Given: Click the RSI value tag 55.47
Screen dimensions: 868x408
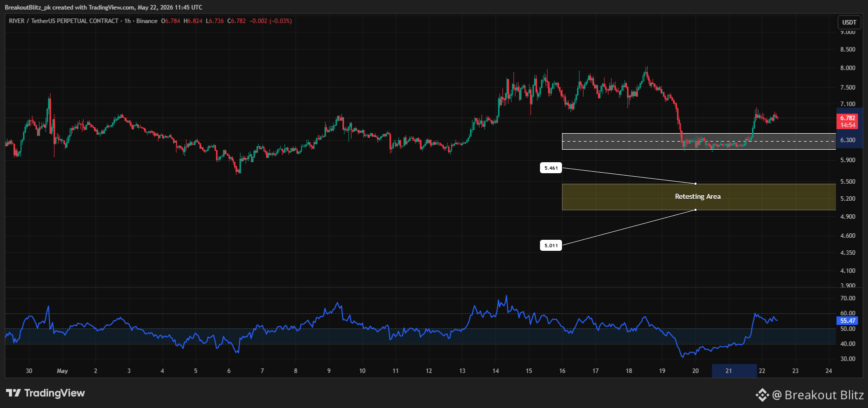Looking at the screenshot, I should [x=847, y=321].
